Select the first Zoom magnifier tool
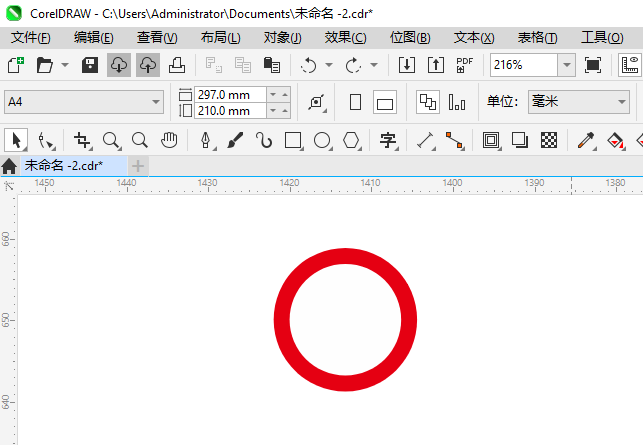 coord(112,140)
